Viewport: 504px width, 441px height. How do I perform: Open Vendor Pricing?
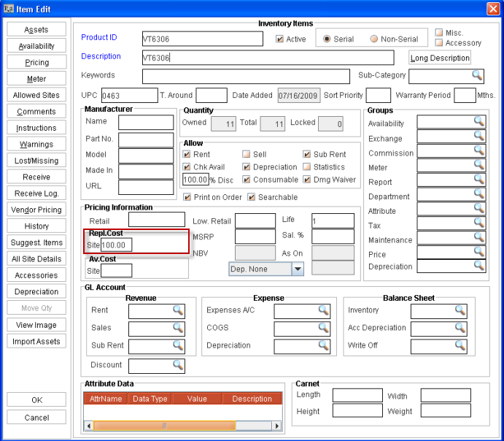(x=36, y=210)
